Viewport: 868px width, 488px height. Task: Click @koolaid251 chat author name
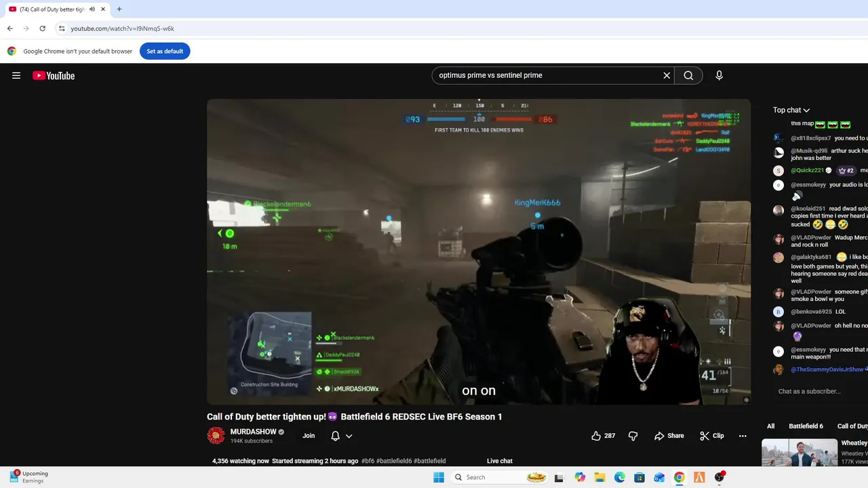click(808, 209)
